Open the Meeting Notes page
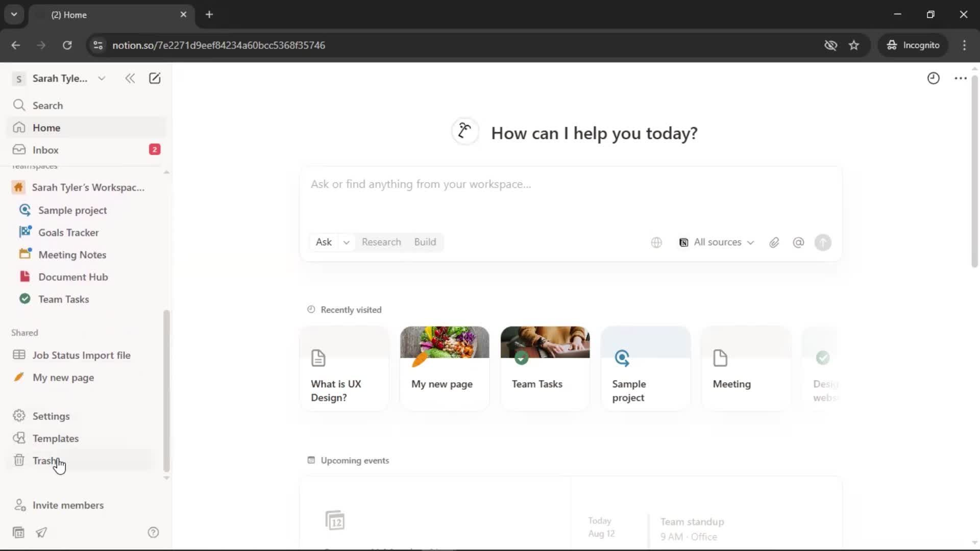The image size is (980, 551). (x=86, y=255)
